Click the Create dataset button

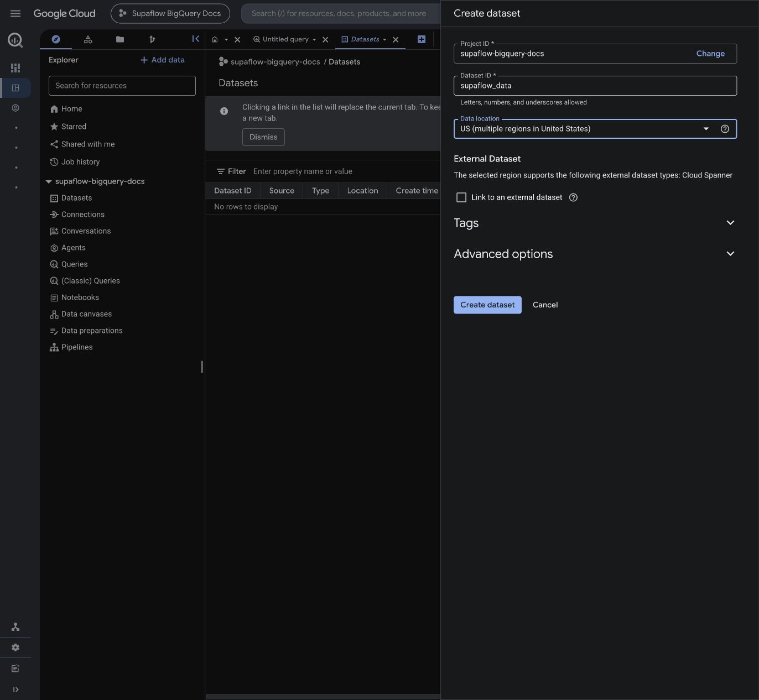(487, 305)
